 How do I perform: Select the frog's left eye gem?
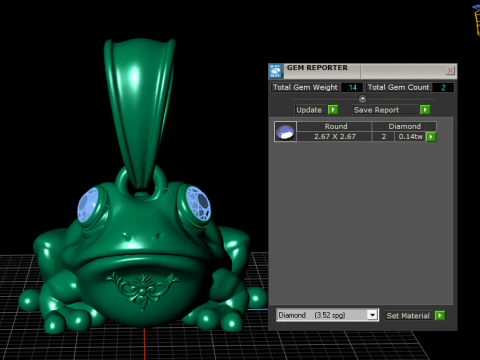[x=89, y=205]
